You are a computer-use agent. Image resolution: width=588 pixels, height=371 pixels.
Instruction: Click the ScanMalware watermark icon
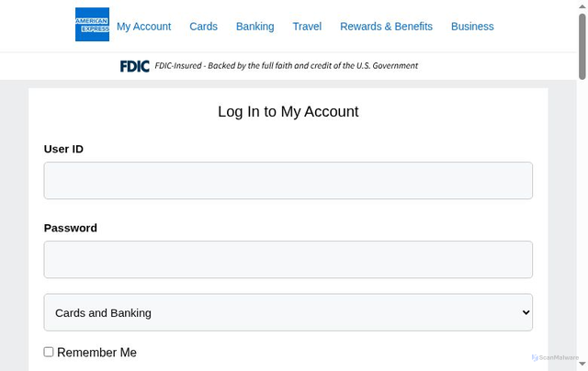535,357
